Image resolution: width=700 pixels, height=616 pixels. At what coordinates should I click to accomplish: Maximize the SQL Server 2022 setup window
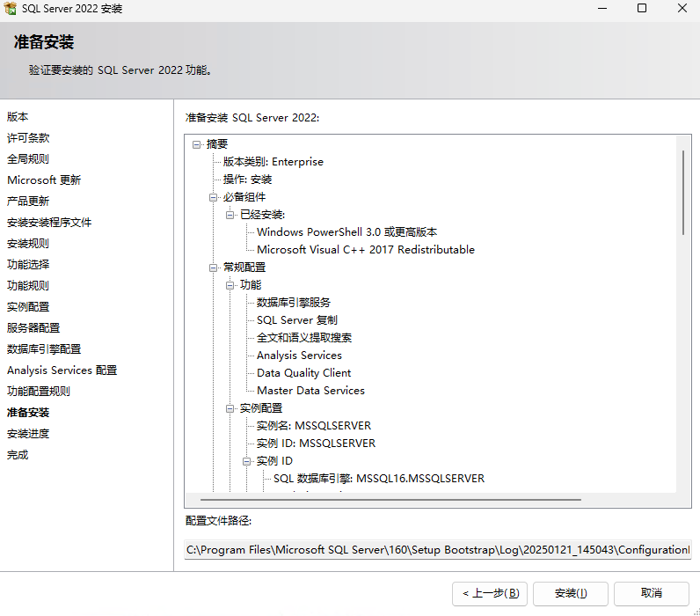coord(642,8)
